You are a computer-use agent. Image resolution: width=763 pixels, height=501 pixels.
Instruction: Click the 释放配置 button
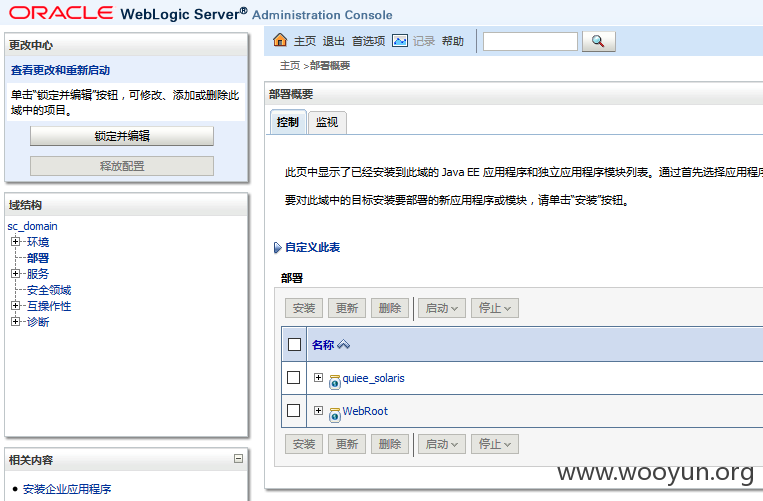[x=122, y=166]
